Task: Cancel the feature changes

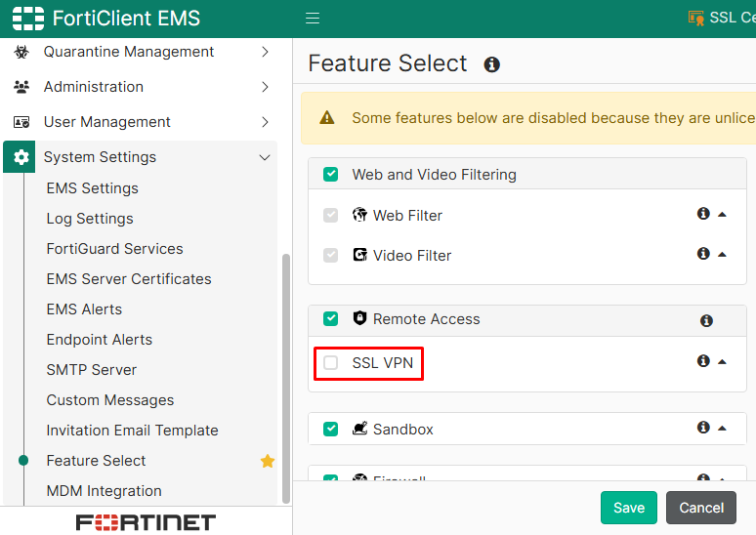Action: pyautogui.click(x=701, y=508)
